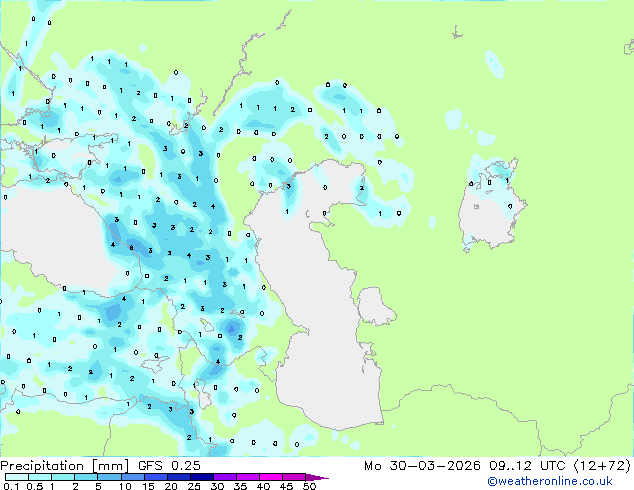Click the 'Precipitation' title text

pos(42,466)
